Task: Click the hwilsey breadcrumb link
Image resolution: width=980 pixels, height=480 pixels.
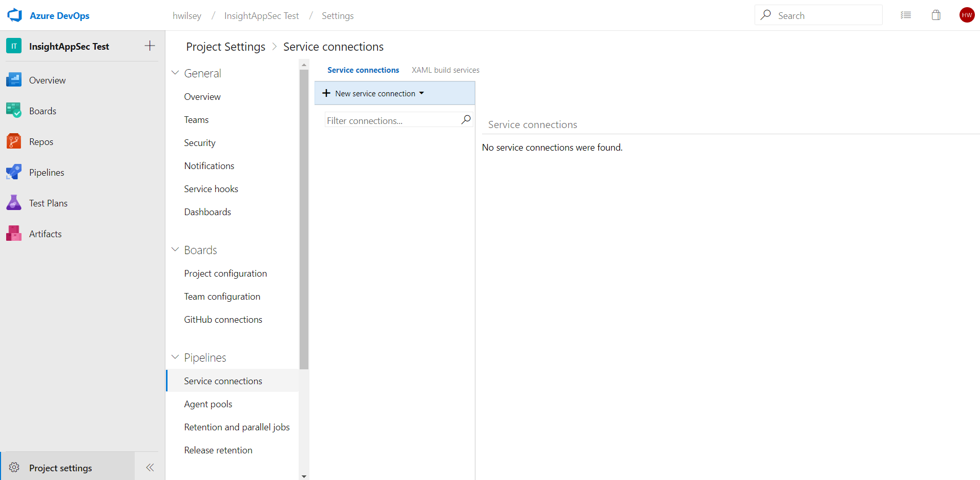Action: point(187,16)
